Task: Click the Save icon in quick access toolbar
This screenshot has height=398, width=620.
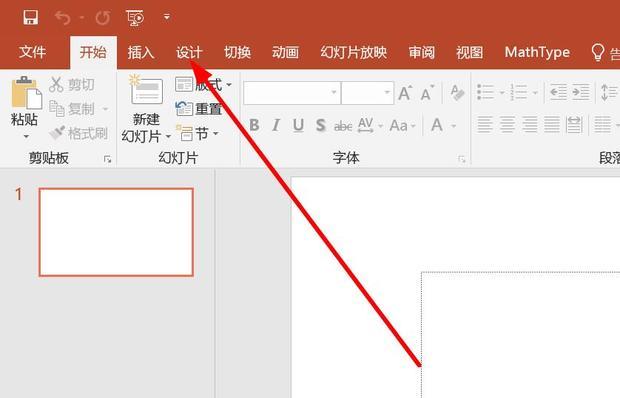Action: click(x=30, y=17)
